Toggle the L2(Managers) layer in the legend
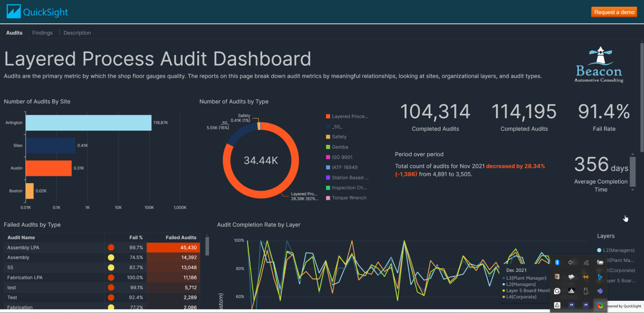The image size is (644, 313). pyautogui.click(x=615, y=250)
